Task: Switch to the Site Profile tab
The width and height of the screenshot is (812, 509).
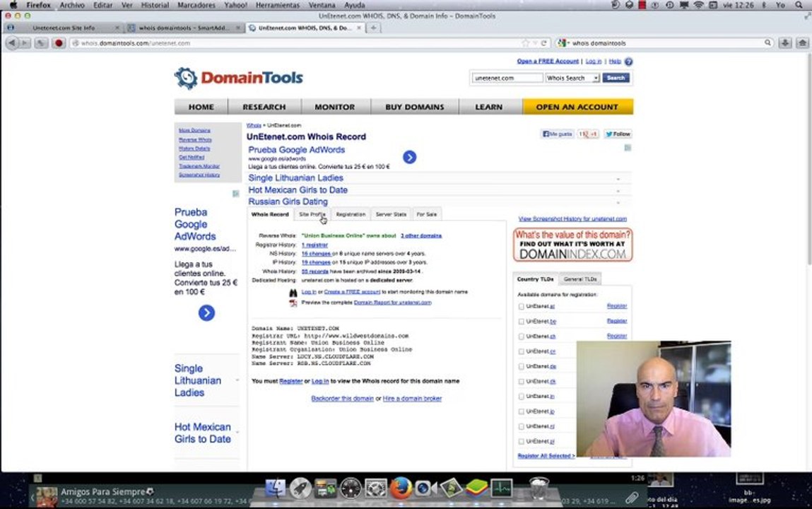Action: [x=312, y=214]
